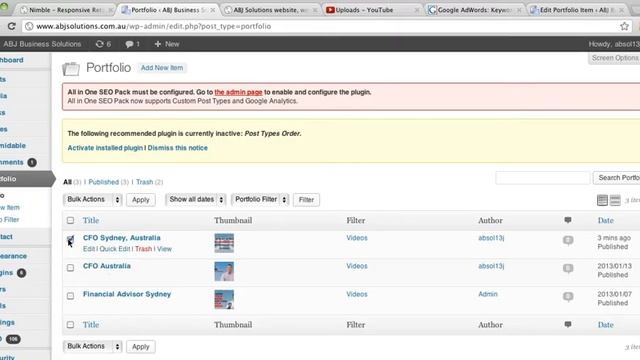Toggle select-all checkbox in table footer
The height and width of the screenshot is (360, 640).
tap(70, 325)
